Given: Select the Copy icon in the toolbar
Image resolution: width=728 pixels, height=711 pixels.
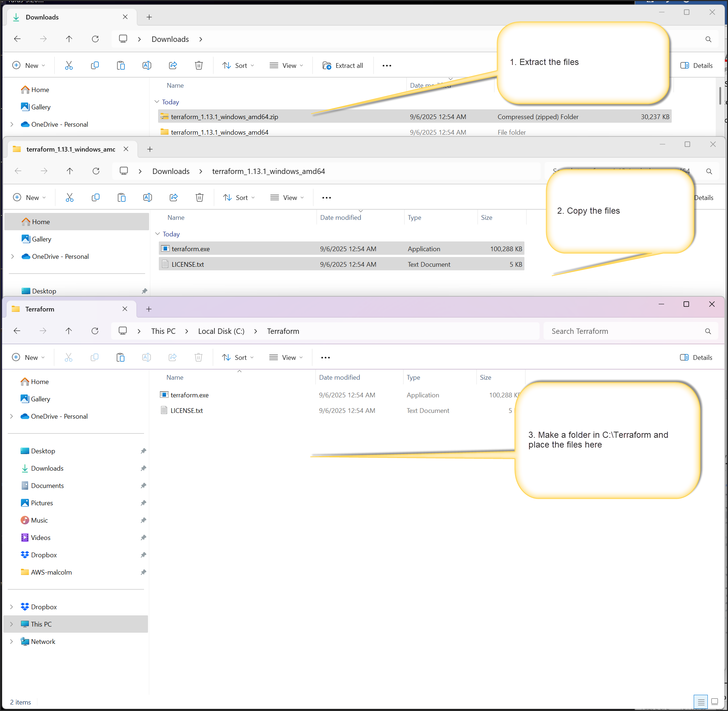Looking at the screenshot, I should (95, 357).
